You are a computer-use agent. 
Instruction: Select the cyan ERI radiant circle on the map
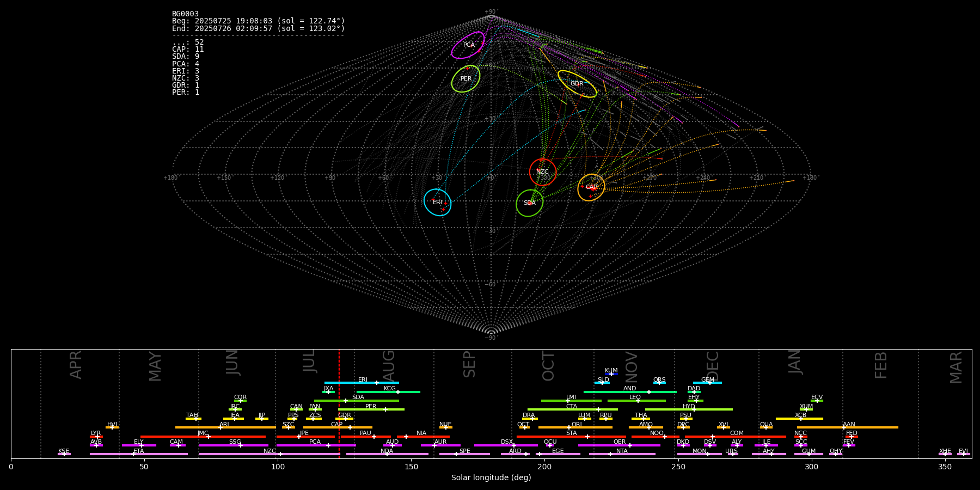pyautogui.click(x=438, y=203)
